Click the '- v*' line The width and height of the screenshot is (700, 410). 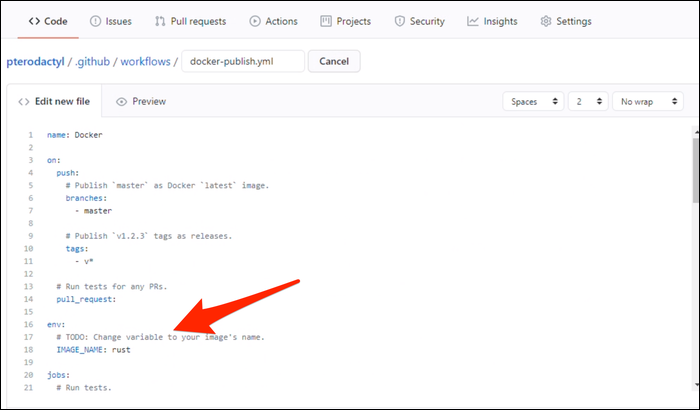coord(84,261)
